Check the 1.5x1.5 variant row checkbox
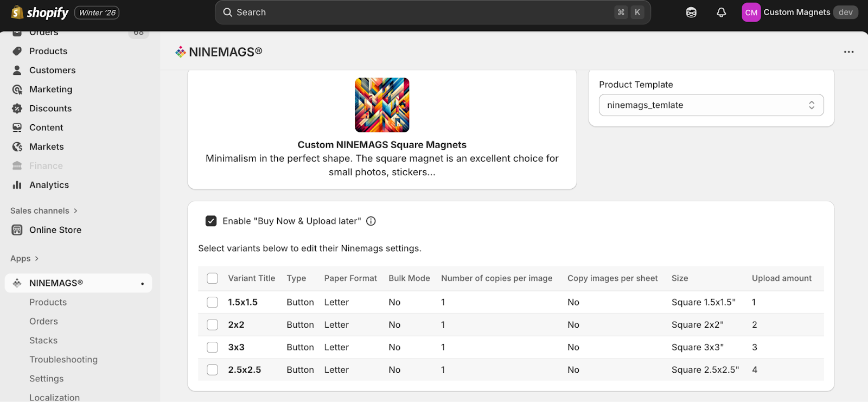The image size is (868, 402). pos(213,302)
